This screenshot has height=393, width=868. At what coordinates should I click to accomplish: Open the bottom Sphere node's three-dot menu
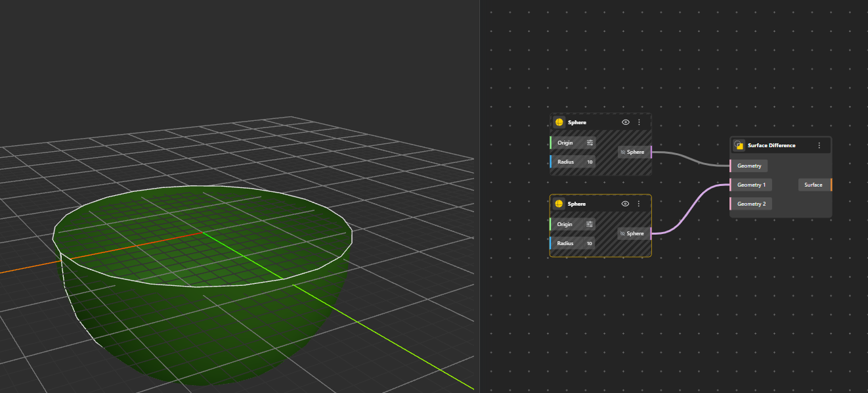(639, 204)
